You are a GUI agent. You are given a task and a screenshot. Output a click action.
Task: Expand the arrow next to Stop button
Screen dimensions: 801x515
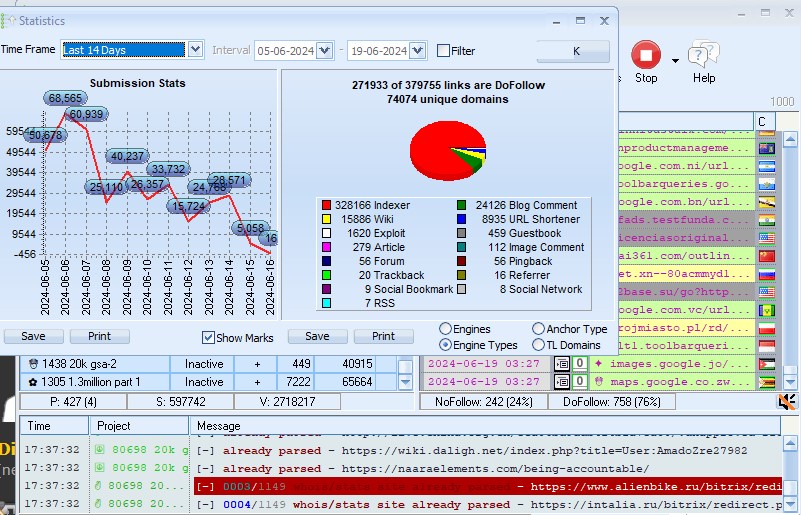click(675, 60)
